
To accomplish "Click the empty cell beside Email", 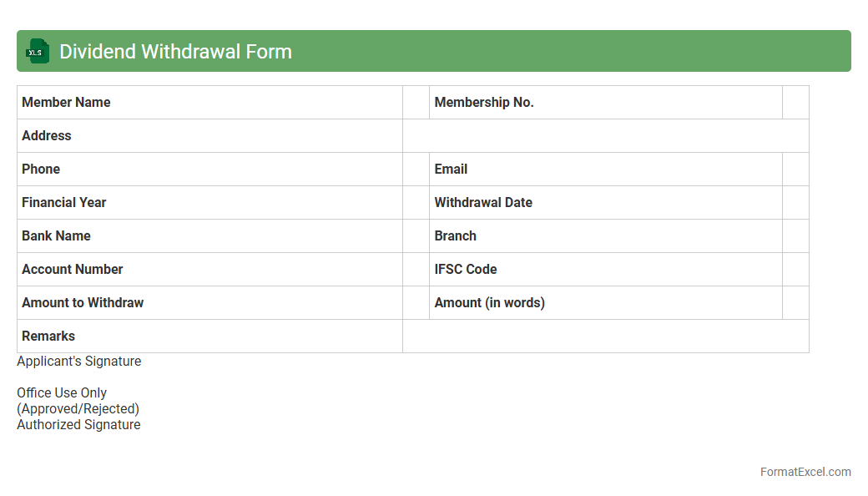I will pos(795,170).
